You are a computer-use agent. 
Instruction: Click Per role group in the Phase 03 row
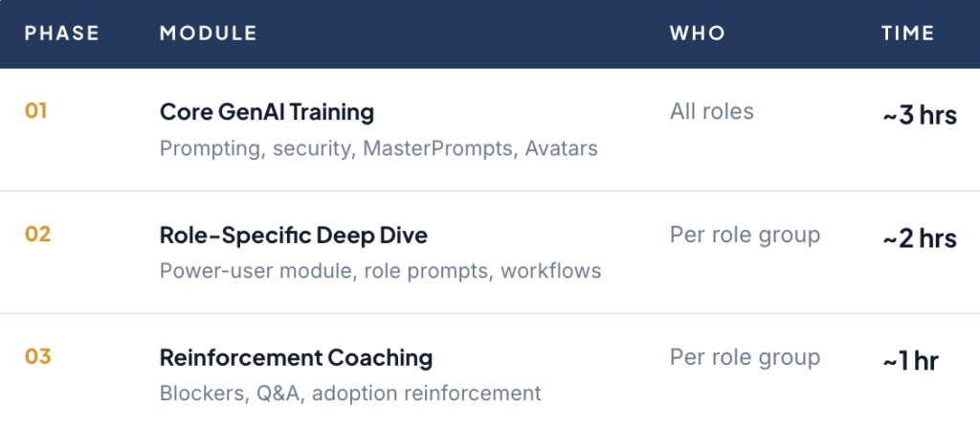pos(745,358)
